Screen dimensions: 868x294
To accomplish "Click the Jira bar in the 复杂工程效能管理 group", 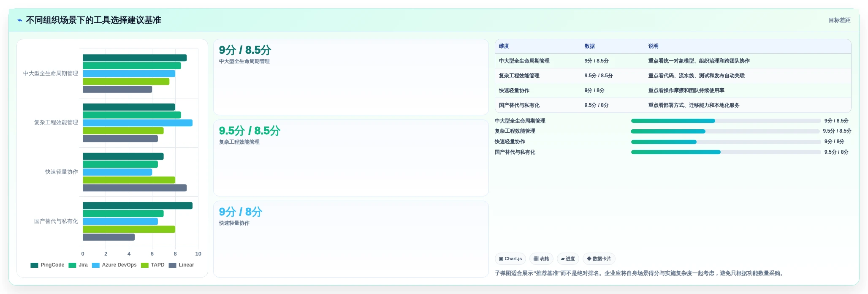I will click(x=132, y=115).
